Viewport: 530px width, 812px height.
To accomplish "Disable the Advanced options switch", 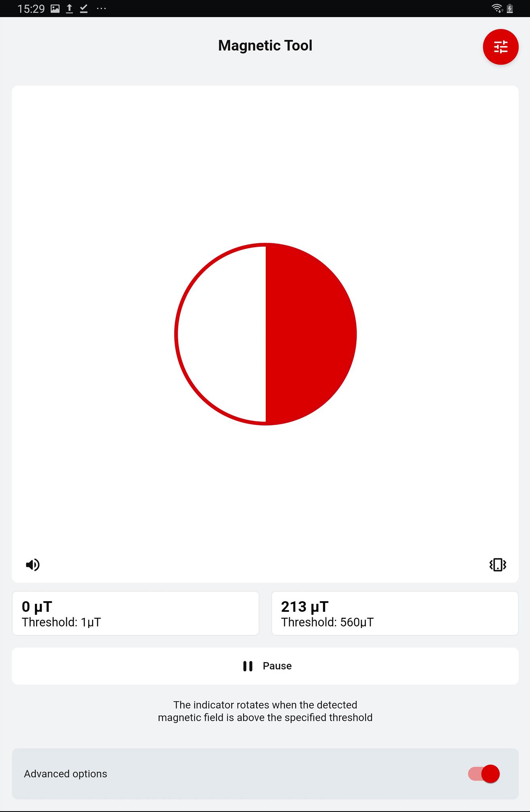I will pos(484,774).
